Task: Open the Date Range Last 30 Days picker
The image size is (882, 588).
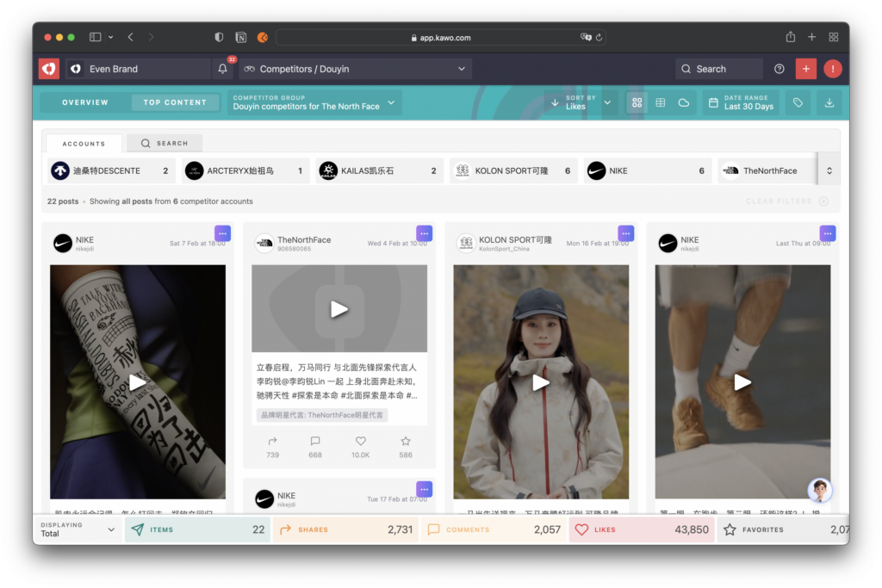Action: coord(741,102)
